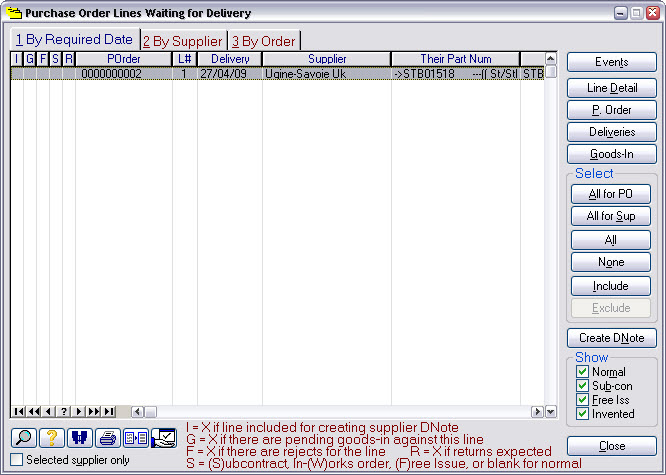Click the printer icon to print list
The height and width of the screenshot is (475, 666).
coord(108,438)
